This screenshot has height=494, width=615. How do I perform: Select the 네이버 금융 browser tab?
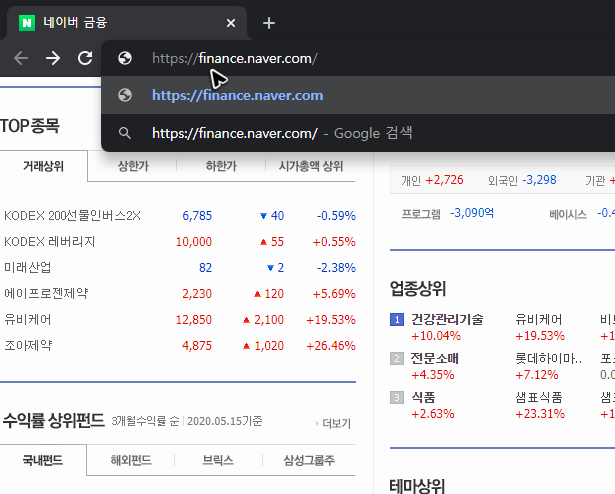pyautogui.click(x=126, y=23)
